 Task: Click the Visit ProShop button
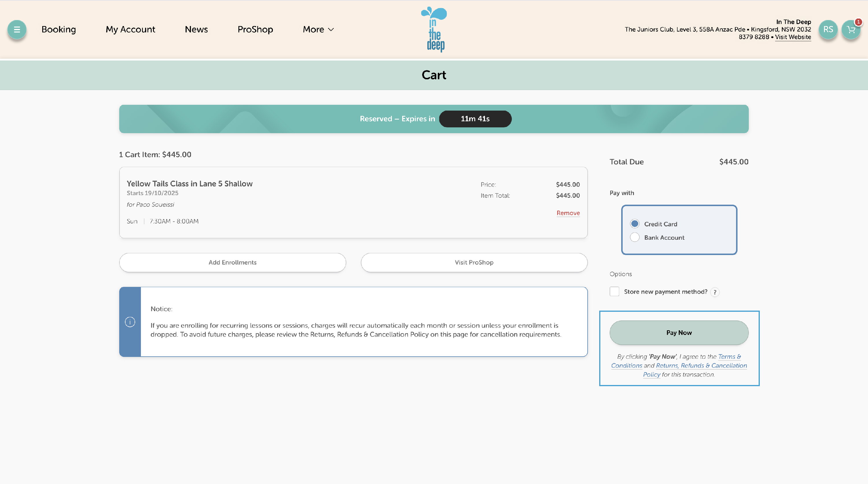474,262
